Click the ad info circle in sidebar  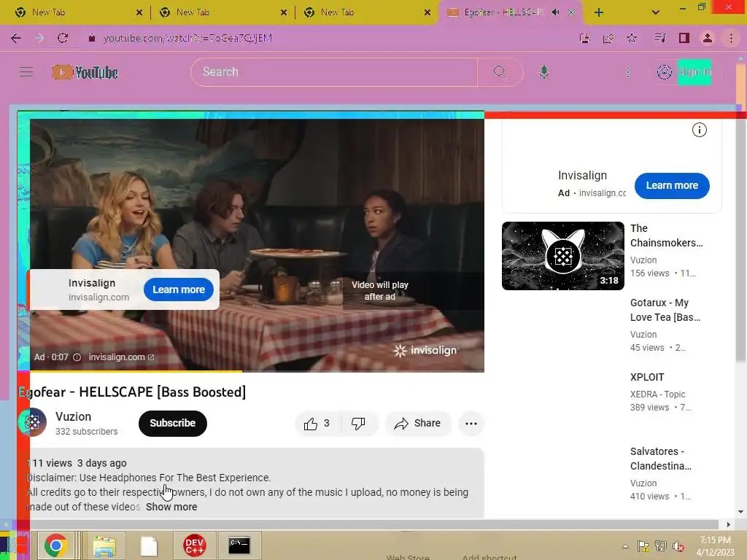pos(699,130)
